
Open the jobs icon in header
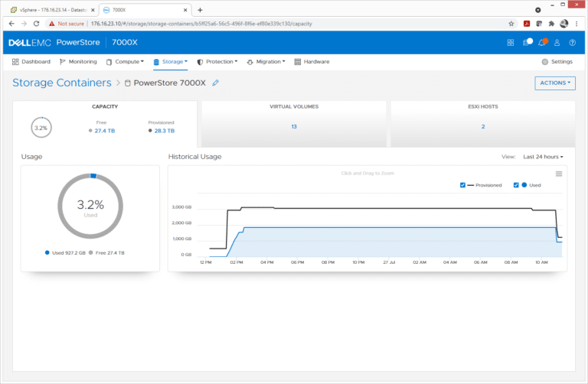click(x=528, y=42)
